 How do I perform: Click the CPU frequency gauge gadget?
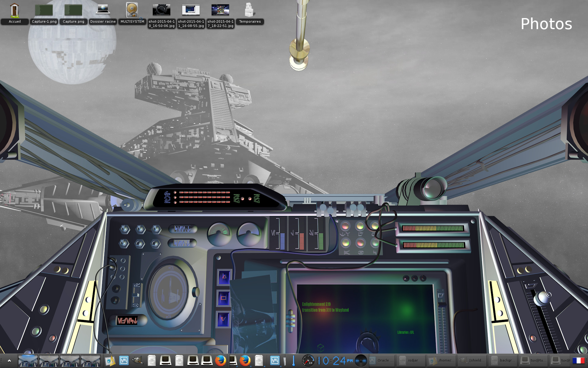point(308,361)
